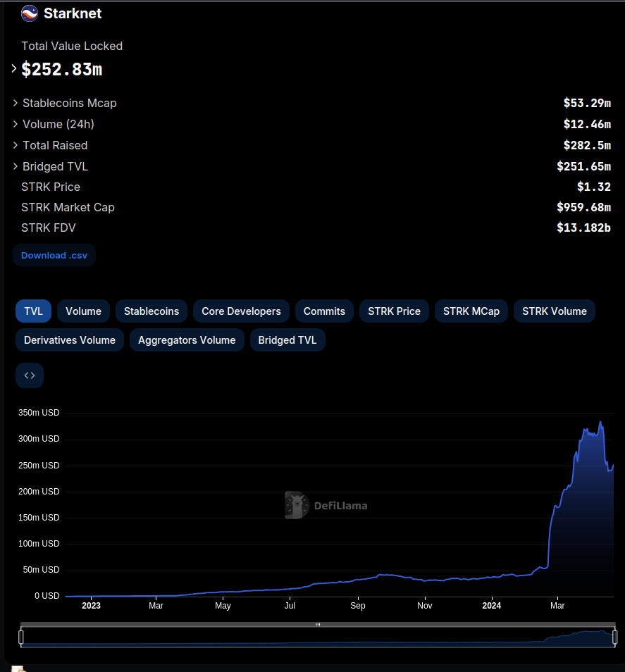Click the top grip of the zoom slider
Screen dimensions: 625x672
(318, 624)
